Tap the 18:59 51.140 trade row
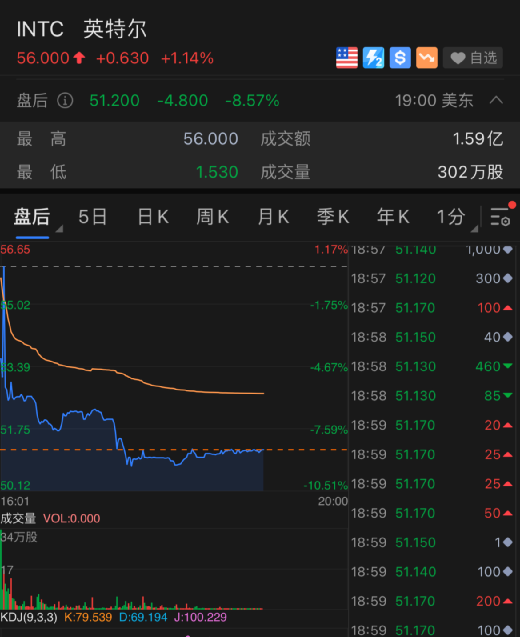The height and width of the screenshot is (637, 520). (x=432, y=572)
